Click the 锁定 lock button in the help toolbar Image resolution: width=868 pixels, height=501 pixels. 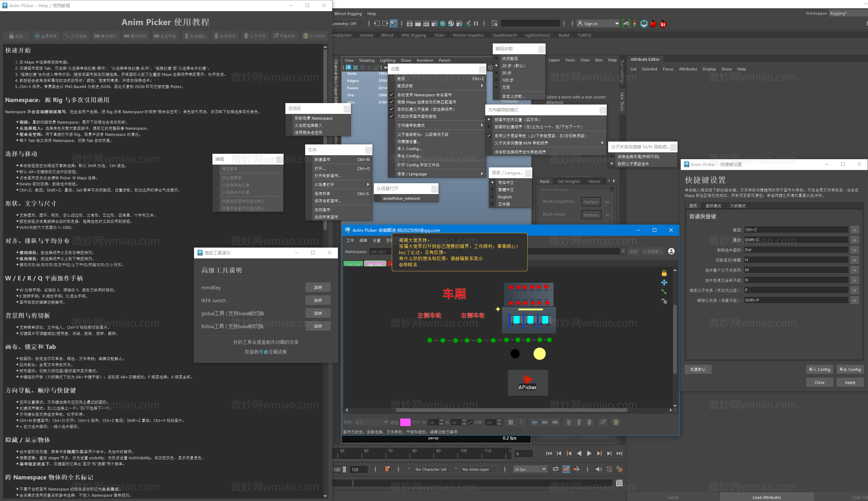[x=17, y=36]
